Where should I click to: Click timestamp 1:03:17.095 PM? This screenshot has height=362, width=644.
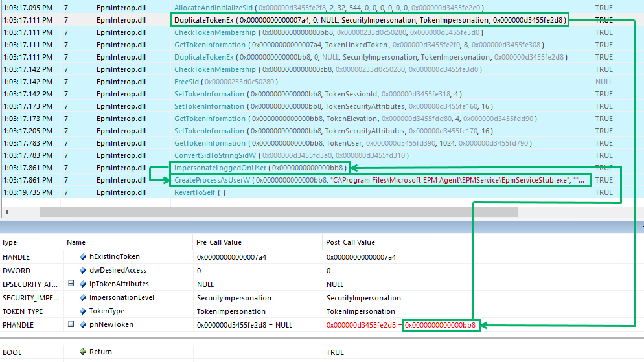(28, 8)
